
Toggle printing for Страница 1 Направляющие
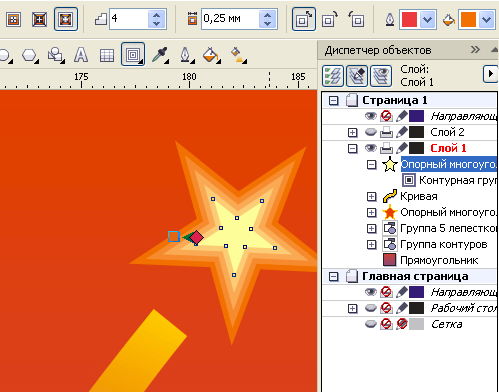[386, 116]
